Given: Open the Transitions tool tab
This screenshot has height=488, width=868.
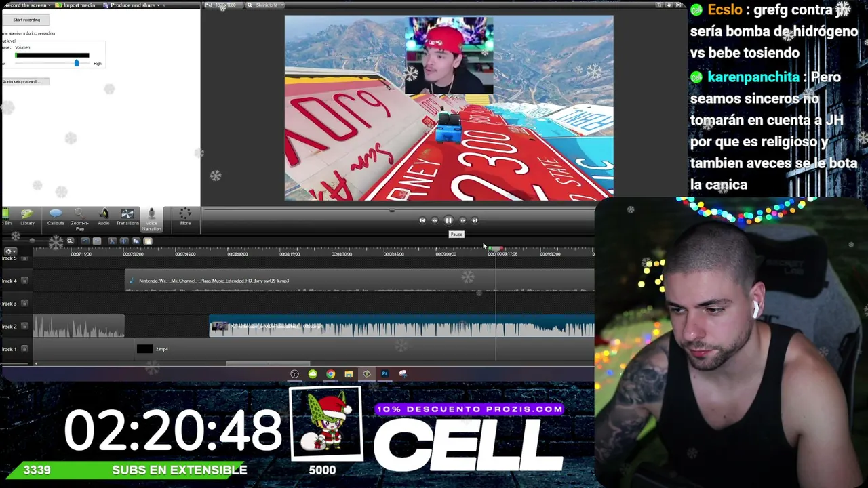Looking at the screenshot, I should pyautogui.click(x=127, y=217).
